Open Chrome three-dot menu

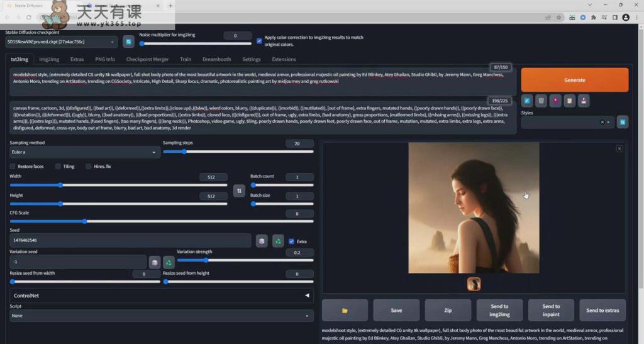[x=636, y=18]
